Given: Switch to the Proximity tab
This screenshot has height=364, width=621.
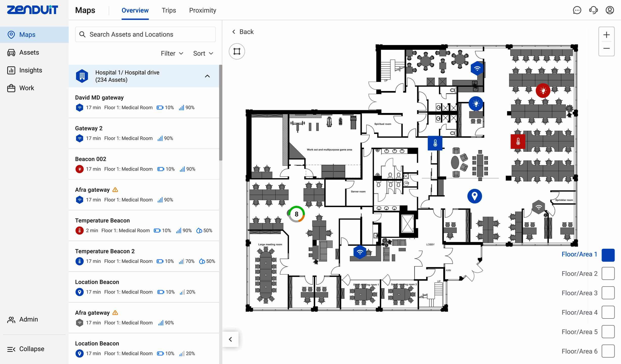Looking at the screenshot, I should click(x=202, y=10).
